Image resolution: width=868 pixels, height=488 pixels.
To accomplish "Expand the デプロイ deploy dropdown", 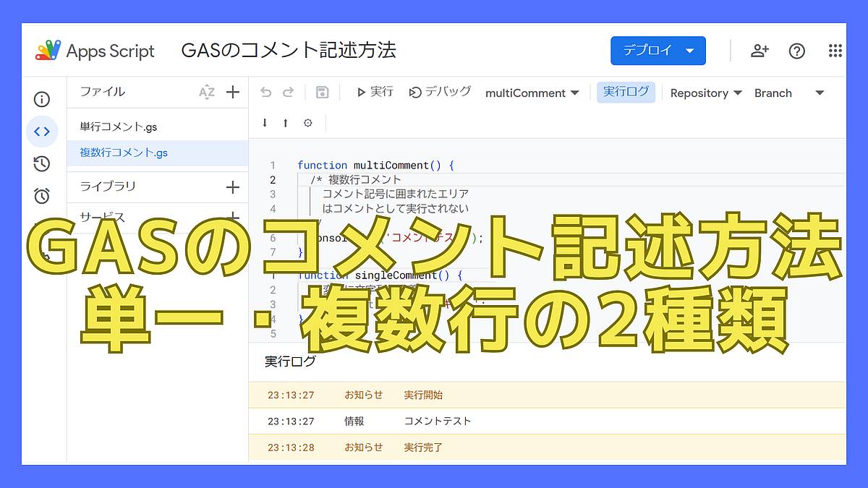I will [658, 51].
